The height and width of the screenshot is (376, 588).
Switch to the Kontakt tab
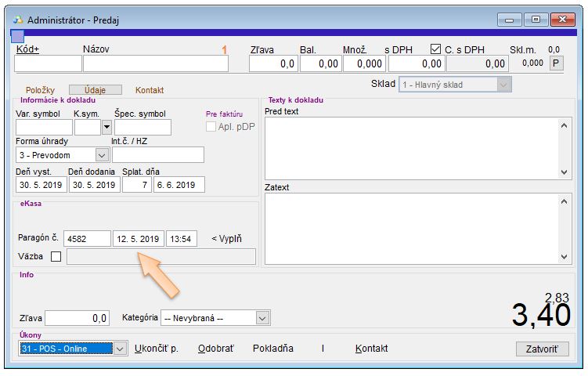pos(150,90)
